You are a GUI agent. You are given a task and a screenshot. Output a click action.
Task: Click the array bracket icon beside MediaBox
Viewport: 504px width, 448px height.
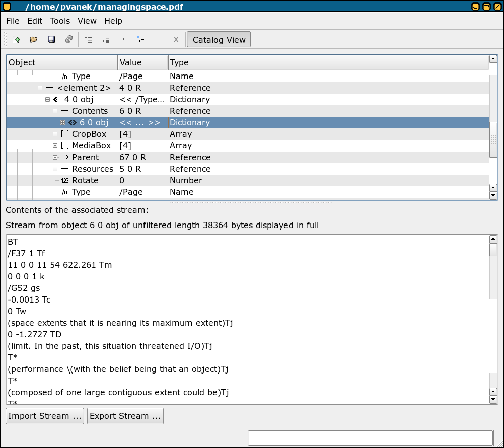(65, 145)
